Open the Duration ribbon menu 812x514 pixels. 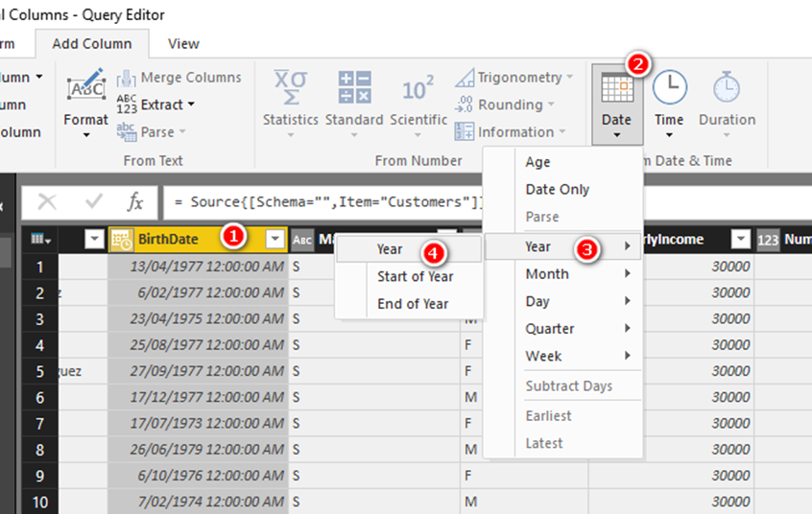728,104
